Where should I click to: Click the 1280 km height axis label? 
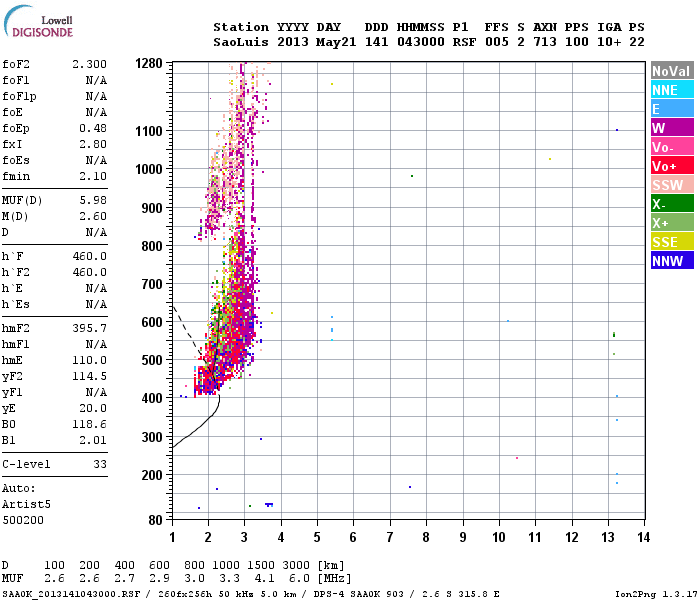[149, 63]
